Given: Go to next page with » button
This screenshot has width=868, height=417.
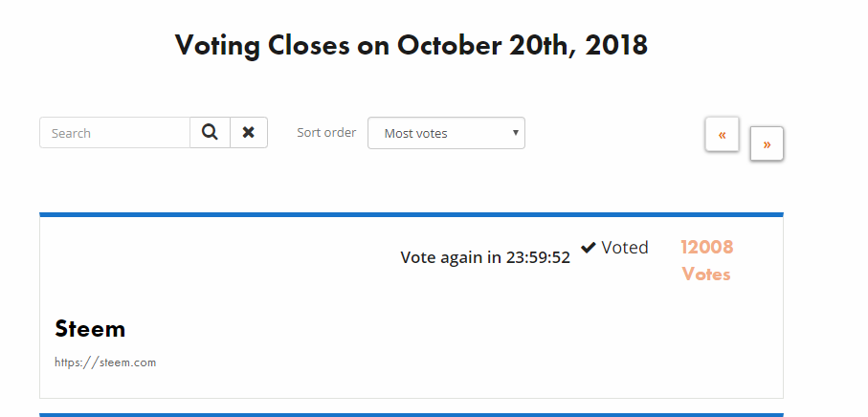Looking at the screenshot, I should (x=767, y=144).
